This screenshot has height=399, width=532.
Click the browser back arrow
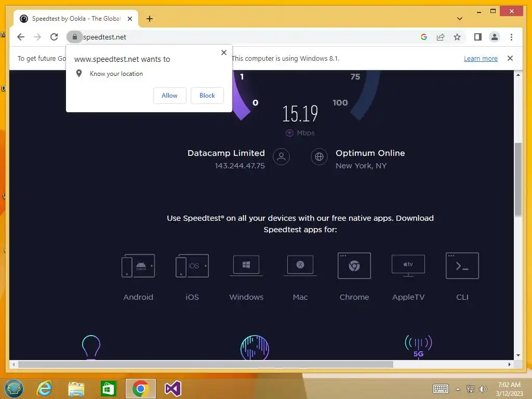coord(21,37)
